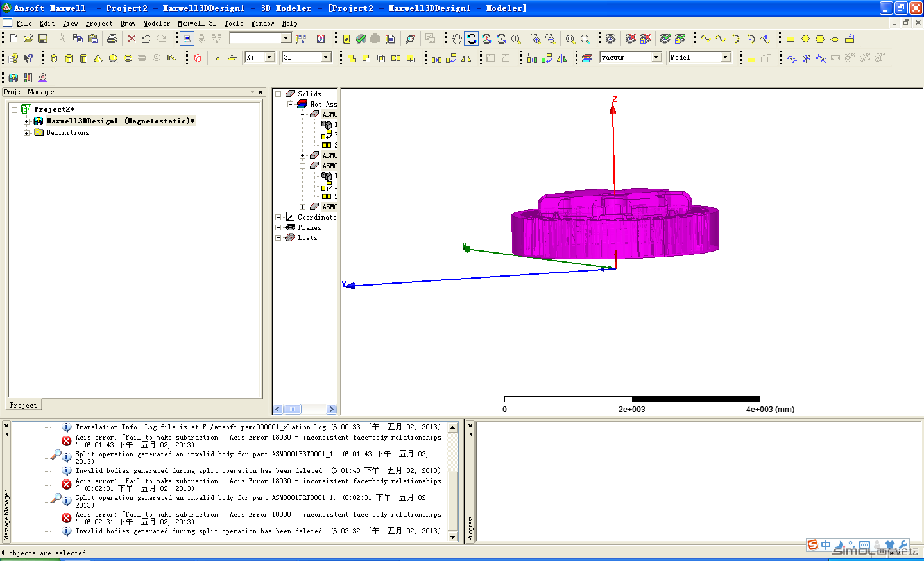Open the 3D movement mode dropdown
The height and width of the screenshot is (561, 924).
click(x=326, y=57)
